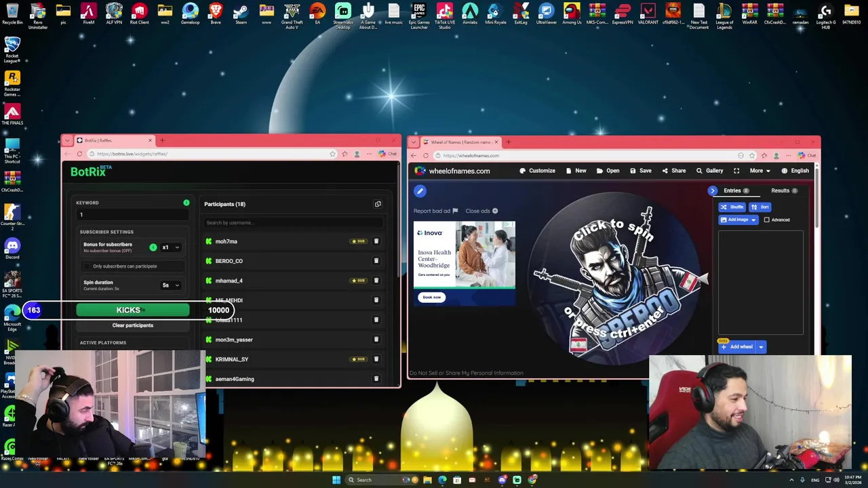Click Close ads on wheelofnames

click(x=481, y=211)
